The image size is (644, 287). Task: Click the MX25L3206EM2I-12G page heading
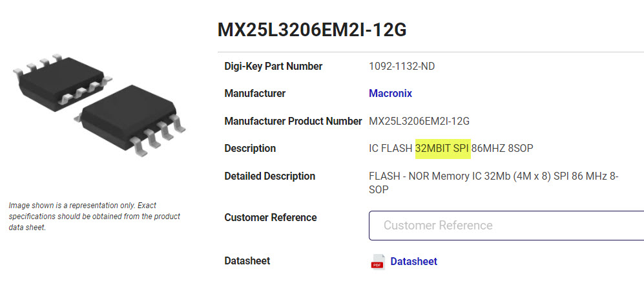(x=312, y=30)
